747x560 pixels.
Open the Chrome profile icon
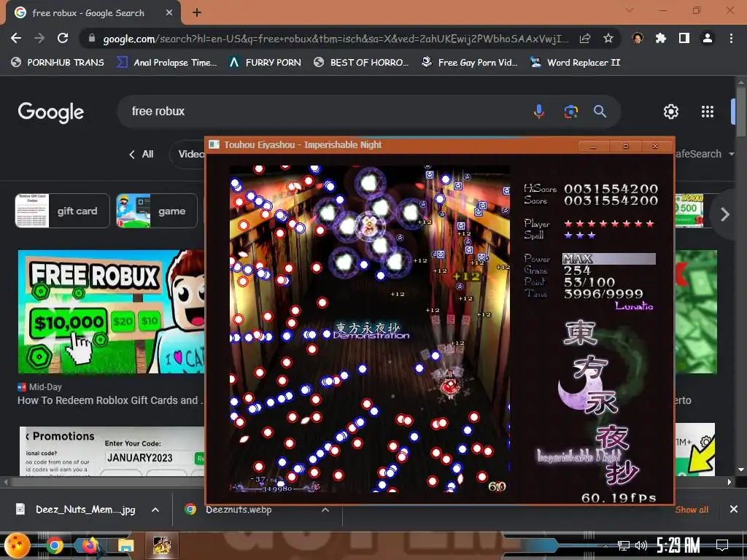(708, 38)
